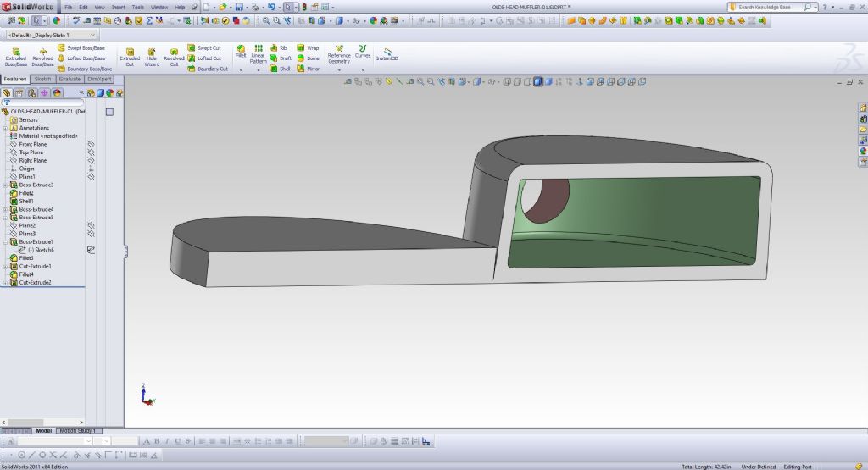Open the PropertyManager tab icon

pos(19,93)
